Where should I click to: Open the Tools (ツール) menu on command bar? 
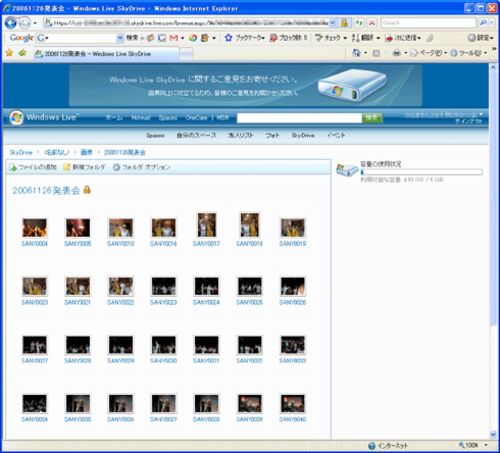469,53
